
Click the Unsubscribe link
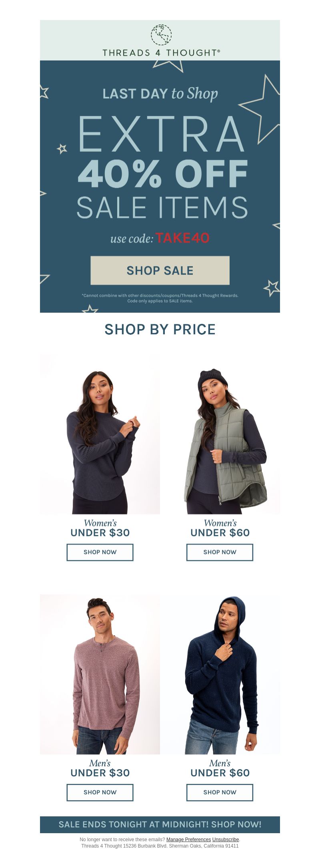pyautogui.click(x=226, y=840)
